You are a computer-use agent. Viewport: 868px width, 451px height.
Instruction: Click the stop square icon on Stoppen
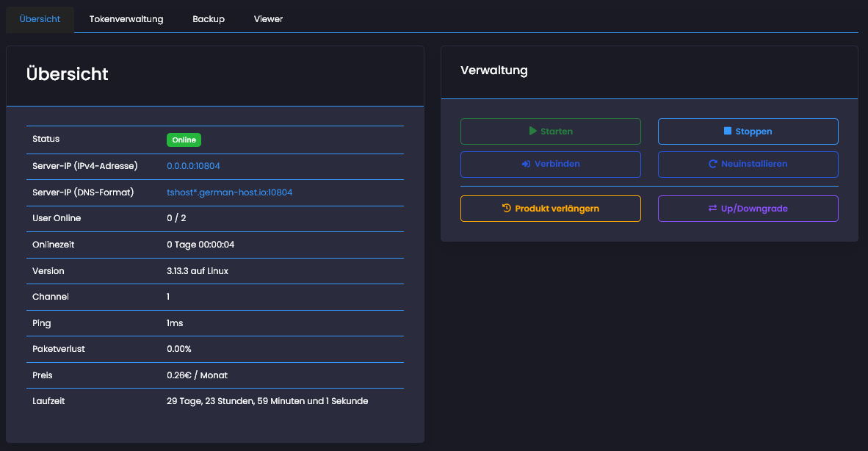pos(728,131)
